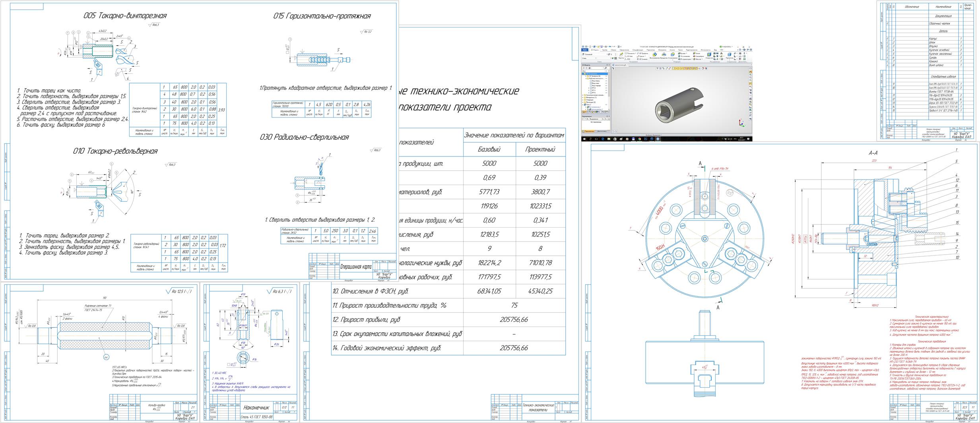980x423 pixels.
Task: Click the help question-mark icon in the ribbon corner
Action: (x=740, y=50)
